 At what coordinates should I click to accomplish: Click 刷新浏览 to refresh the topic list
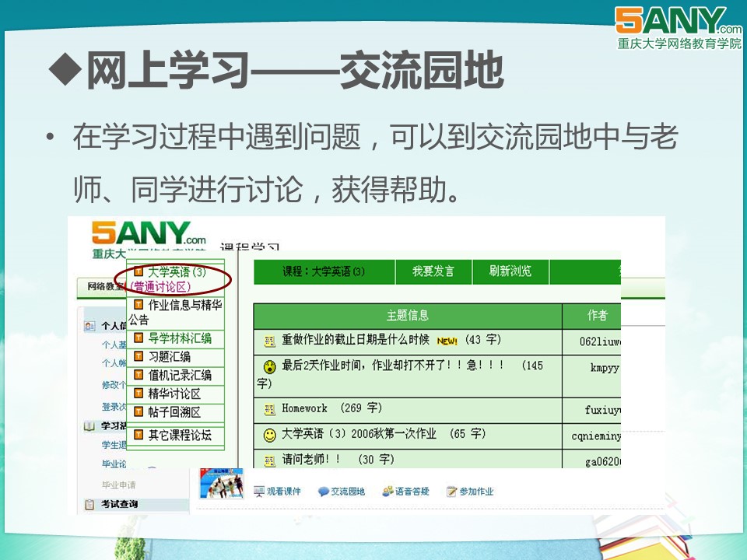click(510, 271)
